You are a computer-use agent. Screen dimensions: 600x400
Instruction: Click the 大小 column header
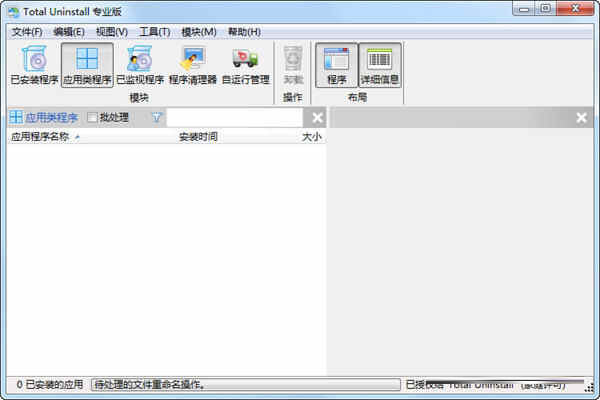tap(311, 137)
